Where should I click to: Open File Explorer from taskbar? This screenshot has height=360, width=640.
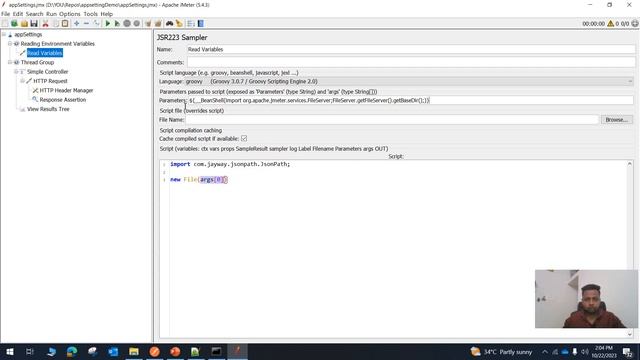[x=134, y=351]
